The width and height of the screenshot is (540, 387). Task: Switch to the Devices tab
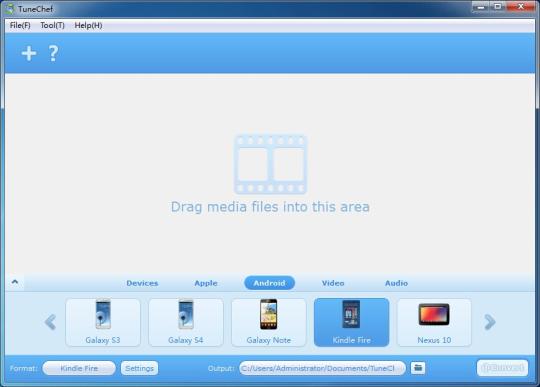point(142,283)
